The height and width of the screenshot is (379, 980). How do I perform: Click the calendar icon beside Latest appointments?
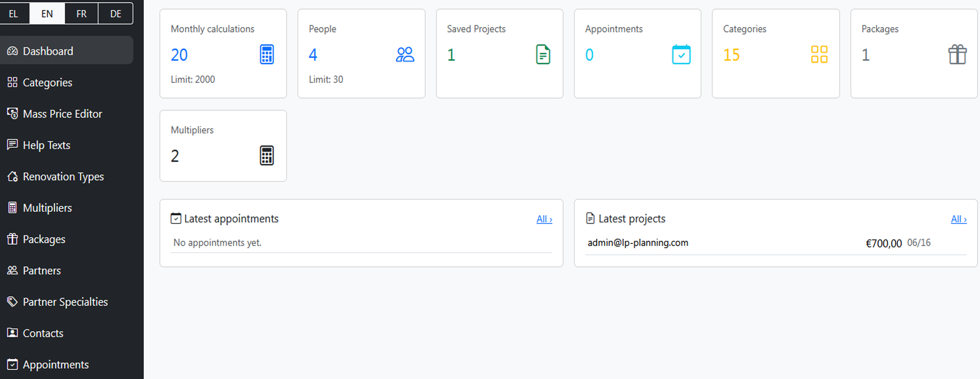pyautogui.click(x=176, y=218)
